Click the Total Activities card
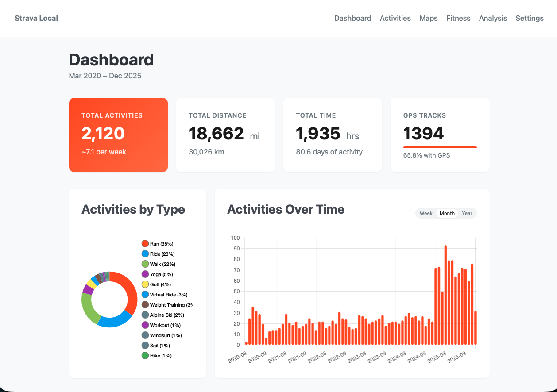 118,135
